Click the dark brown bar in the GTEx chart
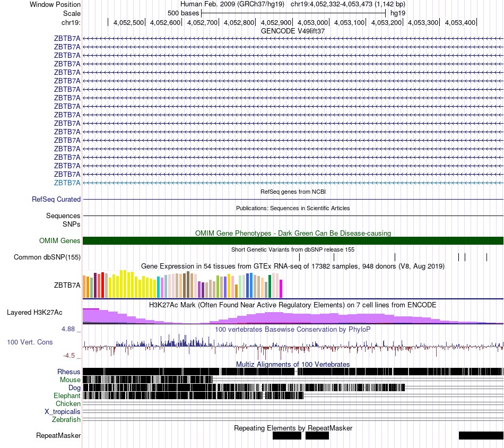Image resolution: width=504 pixels, height=448 pixels. pyautogui.click(x=188, y=285)
